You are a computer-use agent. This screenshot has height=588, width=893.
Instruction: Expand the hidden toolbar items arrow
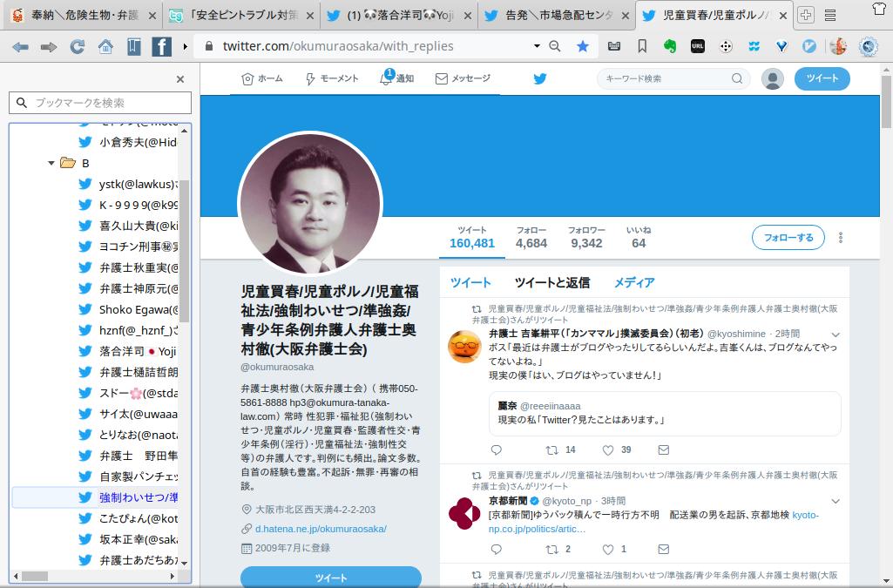tap(185, 47)
